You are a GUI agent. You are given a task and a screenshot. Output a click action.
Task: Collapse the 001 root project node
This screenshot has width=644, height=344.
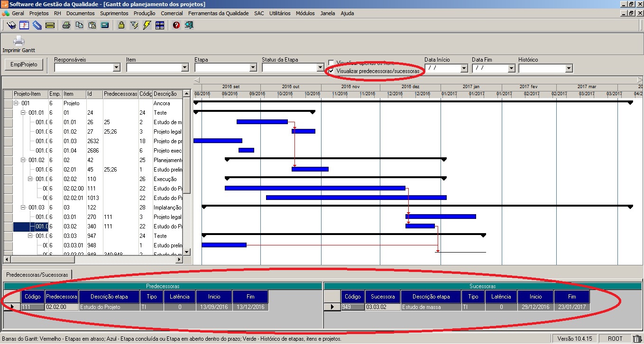point(16,103)
